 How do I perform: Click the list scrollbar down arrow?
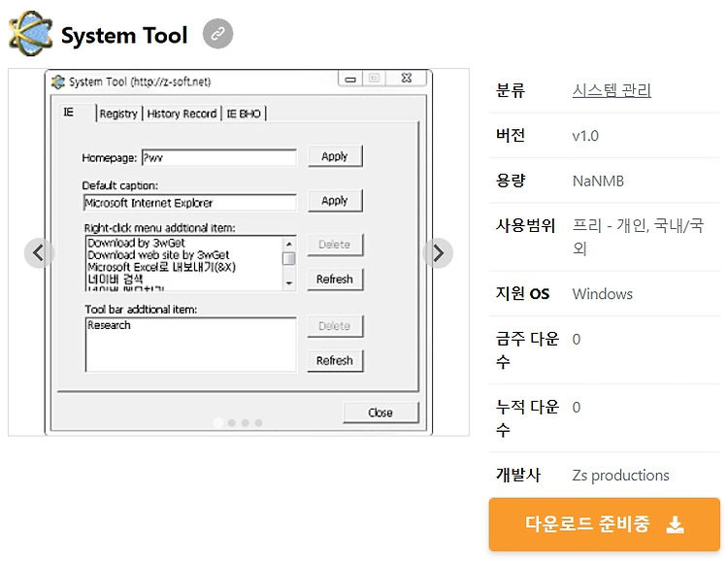[x=289, y=282]
